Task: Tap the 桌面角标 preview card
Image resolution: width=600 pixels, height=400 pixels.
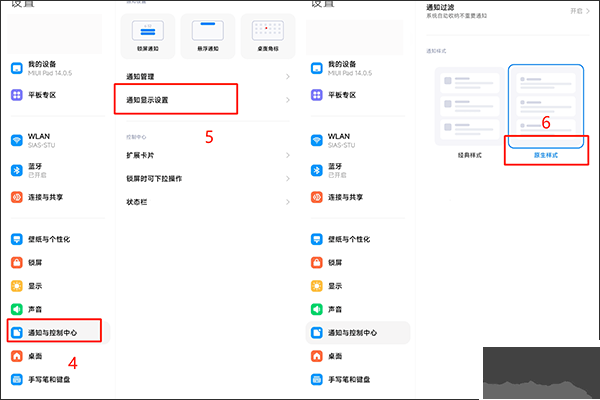Action: tap(267, 36)
